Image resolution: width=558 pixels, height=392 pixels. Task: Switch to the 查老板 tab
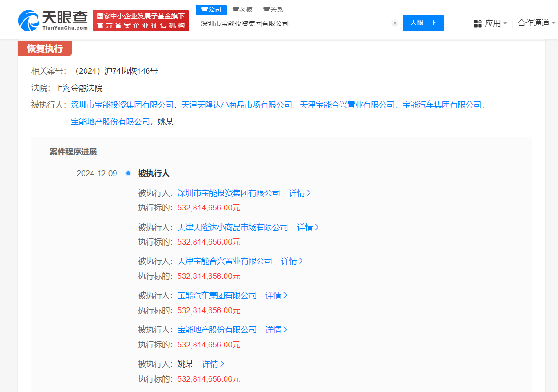[242, 9]
